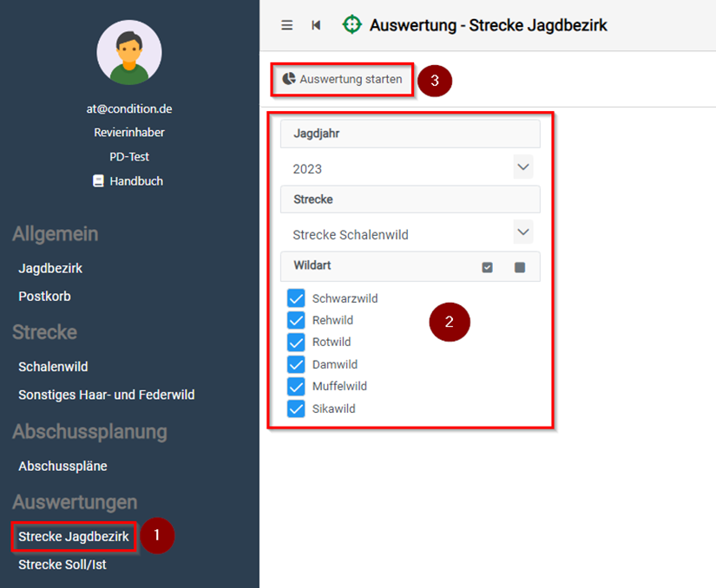716x588 pixels.
Task: Go to Postkorb in the sidebar
Action: click(x=44, y=297)
